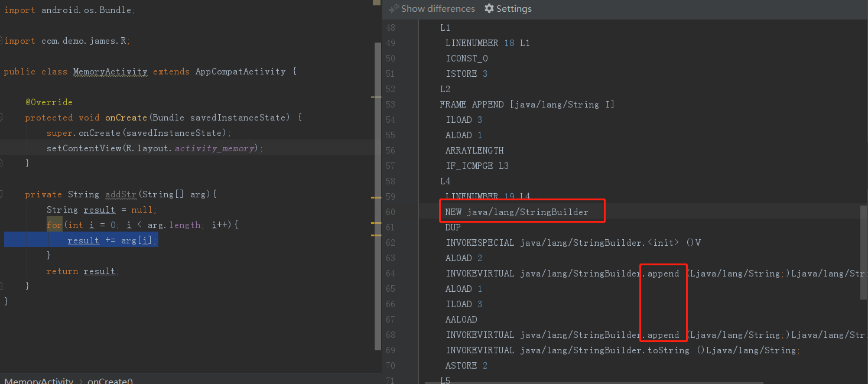This screenshot has height=384, width=868.
Task: Collapse the addStr method via gutter fold marker
Action: pyautogui.click(x=2, y=194)
